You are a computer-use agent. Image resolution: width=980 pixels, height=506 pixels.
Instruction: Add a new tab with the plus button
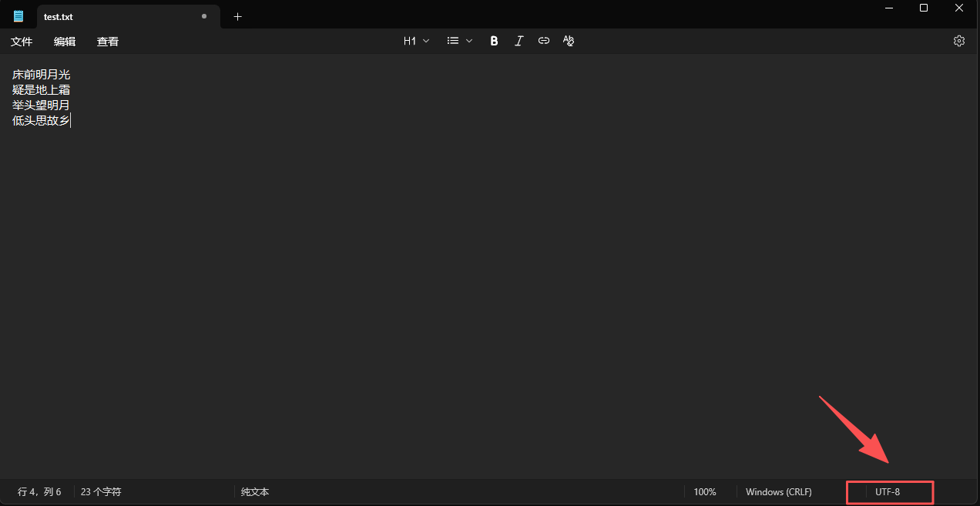click(237, 16)
